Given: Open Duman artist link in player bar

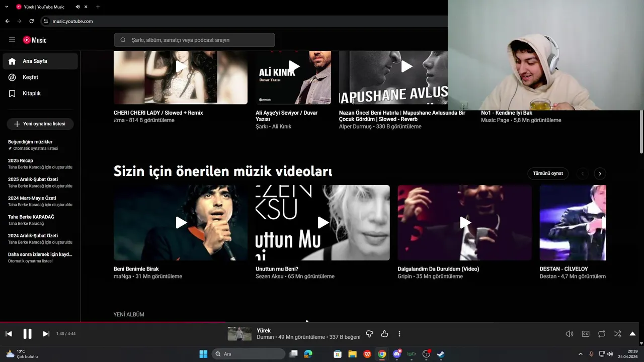Looking at the screenshot, I should tap(265, 337).
